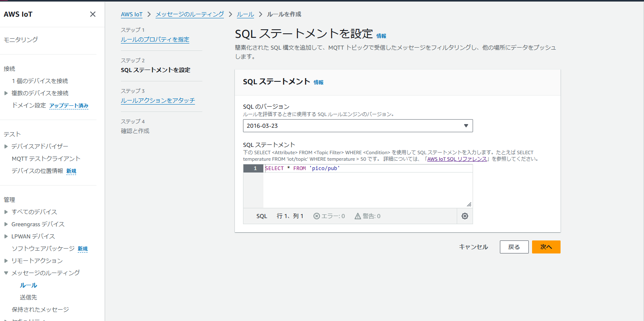The height and width of the screenshot is (321, 644).
Task: Open デバイスの位置情報 page
Action: coord(37,171)
